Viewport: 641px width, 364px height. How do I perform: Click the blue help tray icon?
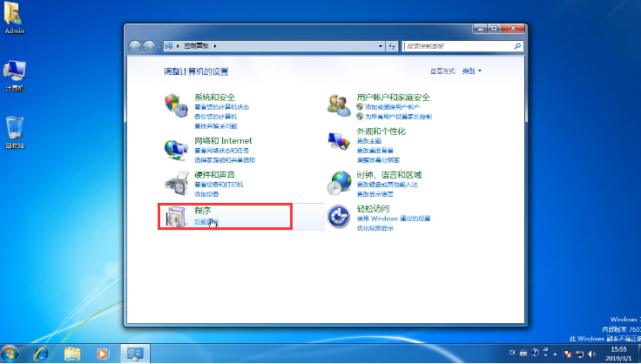(x=535, y=353)
